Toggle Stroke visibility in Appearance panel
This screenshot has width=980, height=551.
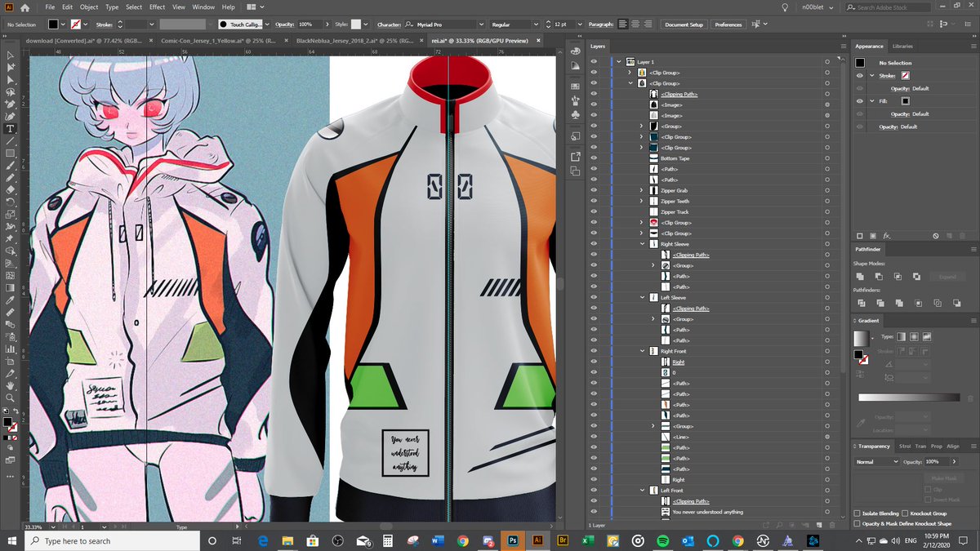(859, 75)
